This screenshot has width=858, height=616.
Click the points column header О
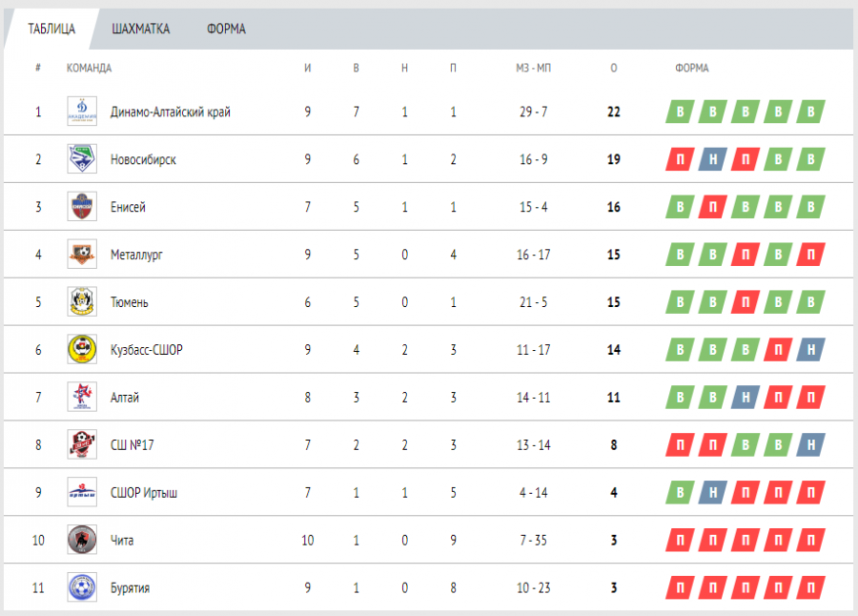[614, 69]
